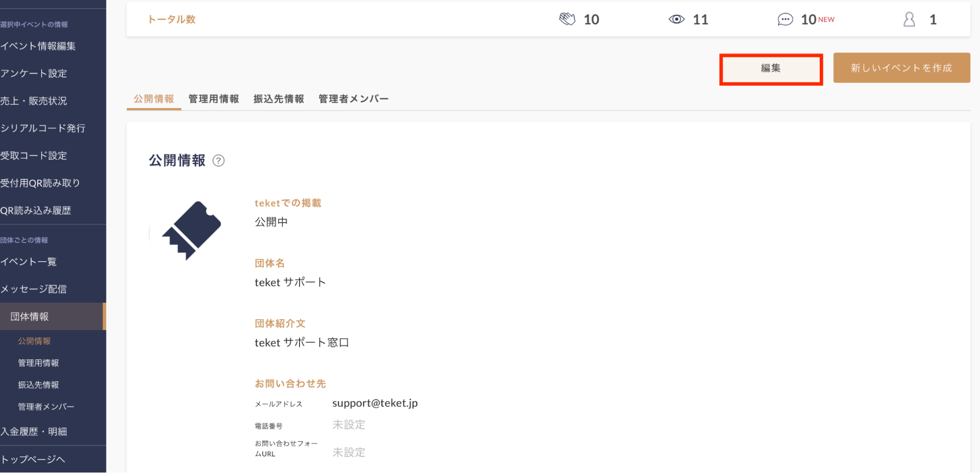The image size is (980, 473).
Task: Switch to the 振込先情報 tab
Action: (279, 99)
